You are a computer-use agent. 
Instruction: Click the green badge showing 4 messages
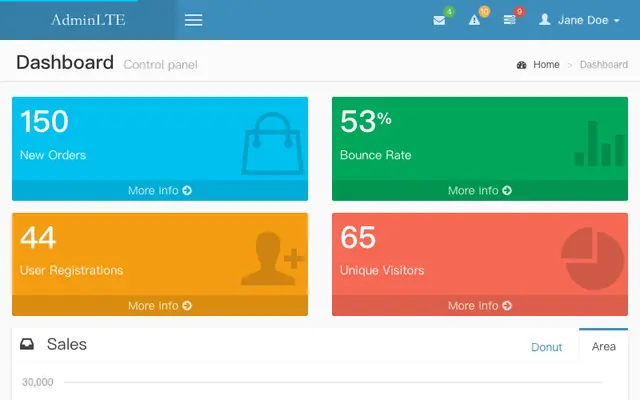(x=449, y=11)
